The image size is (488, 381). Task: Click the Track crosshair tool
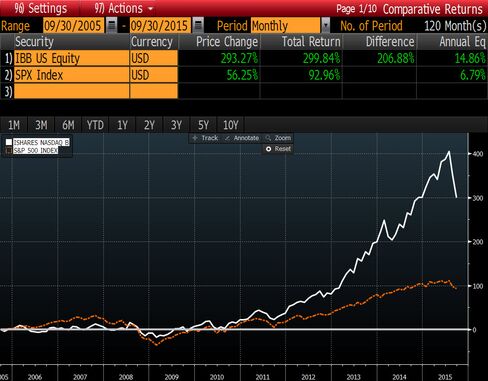[x=206, y=138]
